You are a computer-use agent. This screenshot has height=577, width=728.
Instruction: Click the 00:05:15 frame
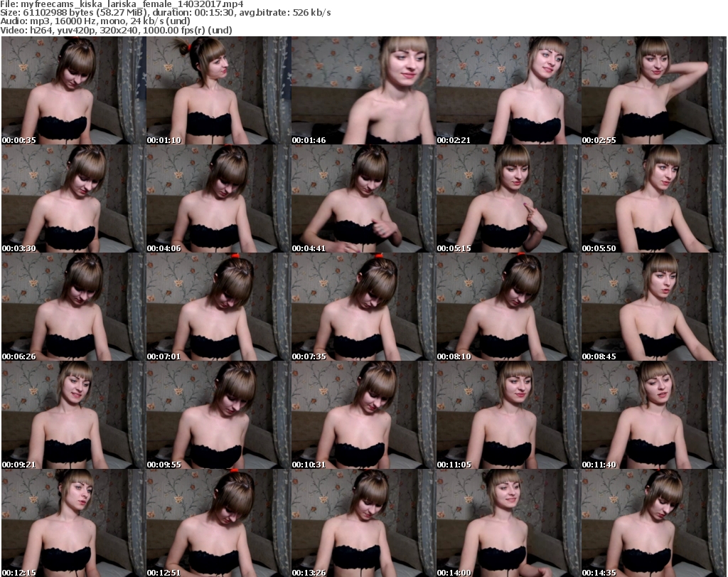coord(509,198)
